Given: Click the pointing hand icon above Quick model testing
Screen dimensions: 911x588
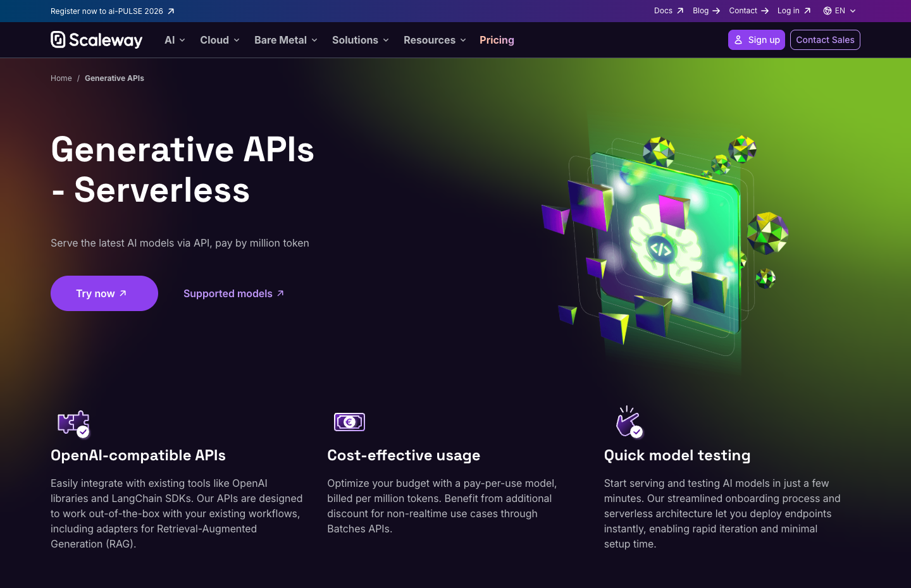Looking at the screenshot, I should click(629, 422).
